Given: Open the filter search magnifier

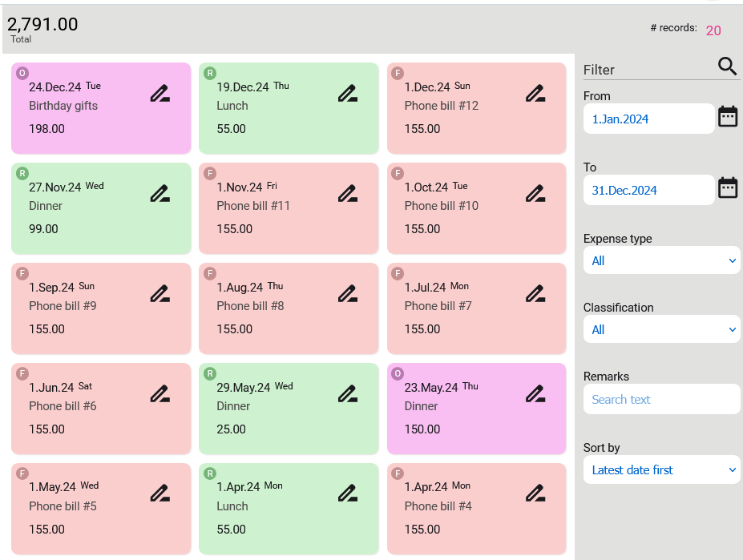Looking at the screenshot, I should (x=726, y=66).
